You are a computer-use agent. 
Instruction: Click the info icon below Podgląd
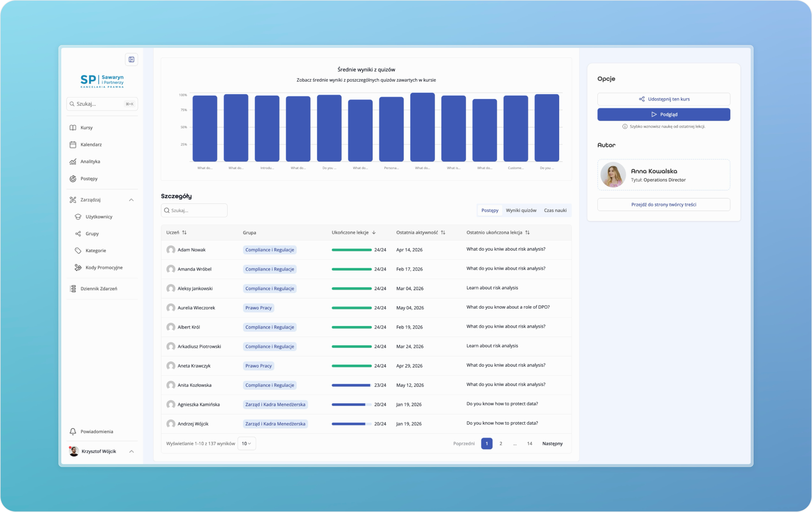(625, 127)
